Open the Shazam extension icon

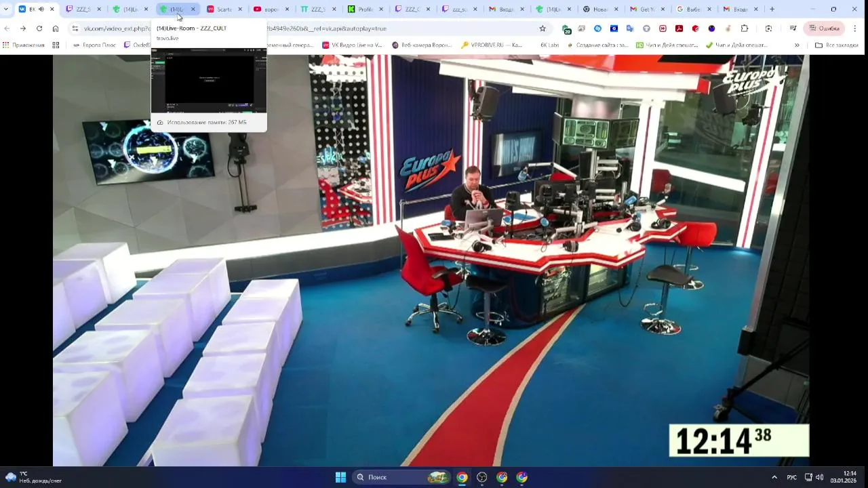[x=597, y=28]
